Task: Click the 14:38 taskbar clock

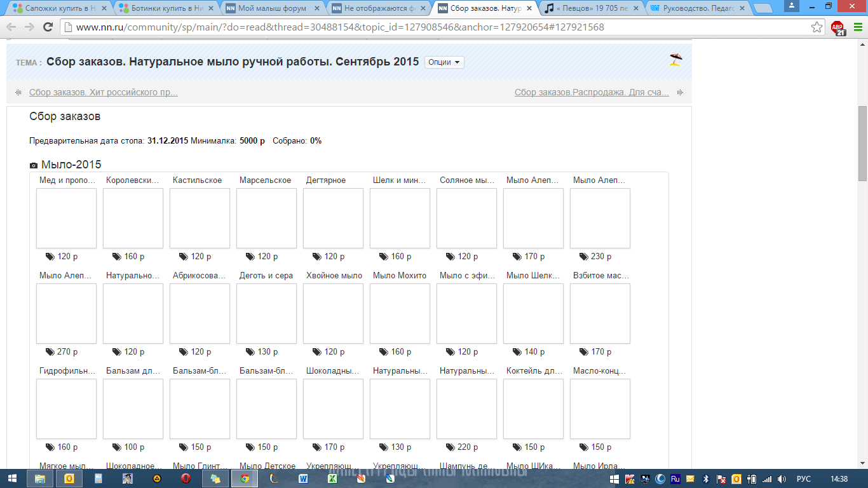Action: coord(839,478)
